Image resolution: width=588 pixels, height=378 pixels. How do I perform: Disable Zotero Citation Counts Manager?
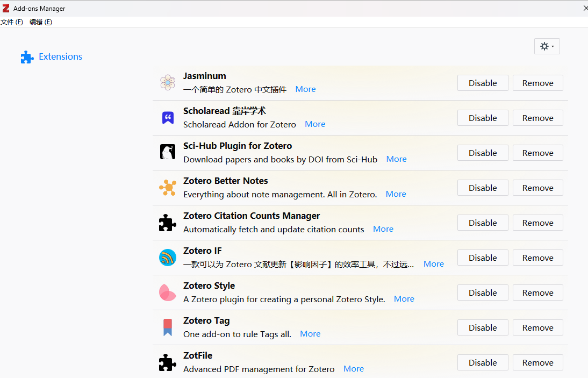(x=483, y=223)
